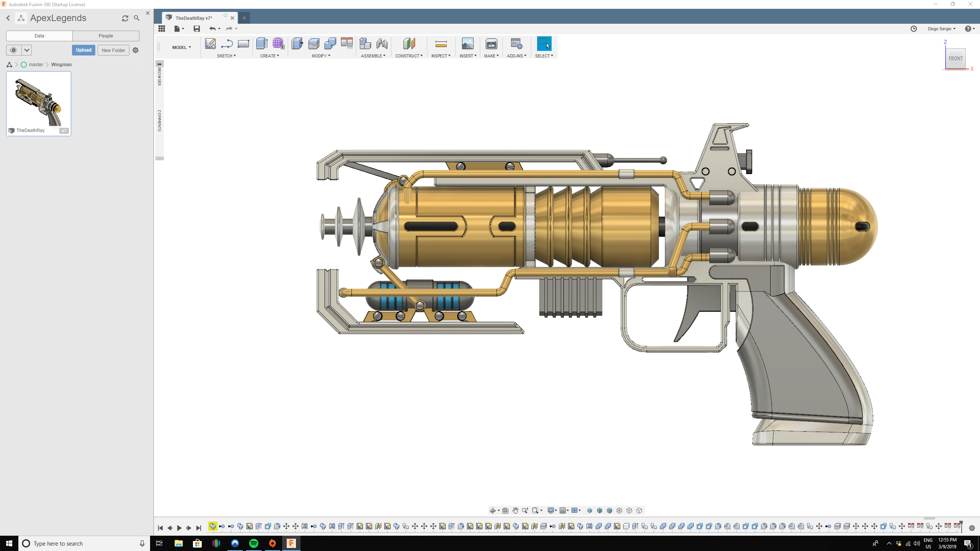Click the Look At camera icon

(x=505, y=510)
